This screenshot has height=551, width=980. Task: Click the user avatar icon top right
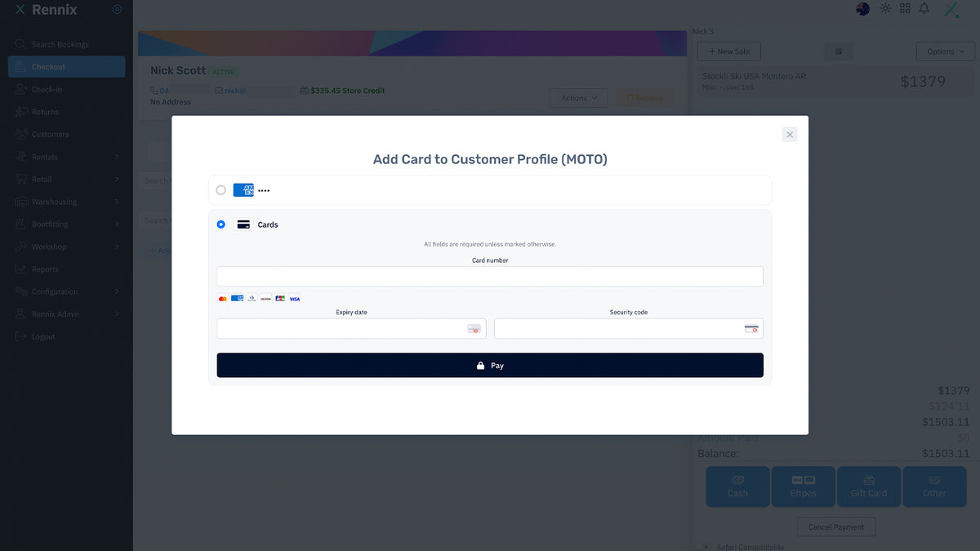(x=951, y=10)
